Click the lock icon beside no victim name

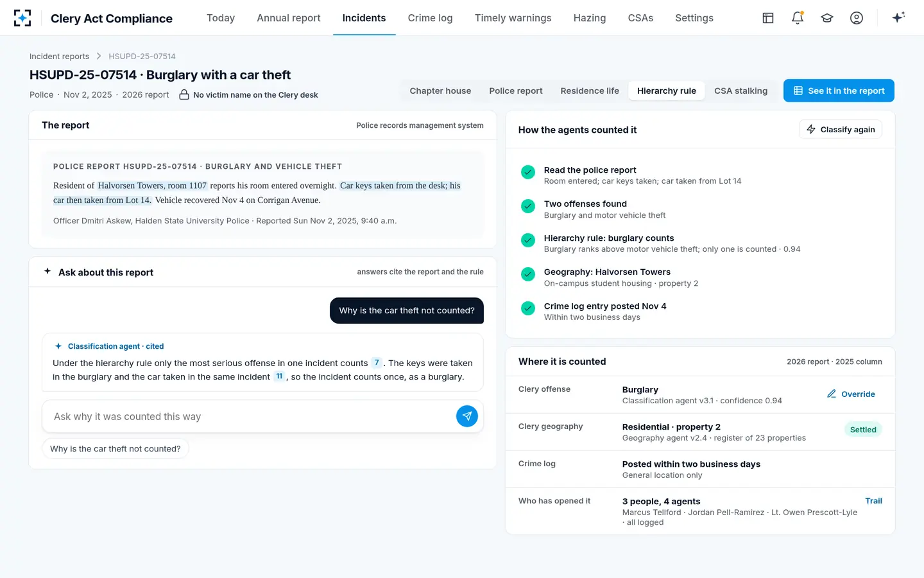(x=184, y=94)
